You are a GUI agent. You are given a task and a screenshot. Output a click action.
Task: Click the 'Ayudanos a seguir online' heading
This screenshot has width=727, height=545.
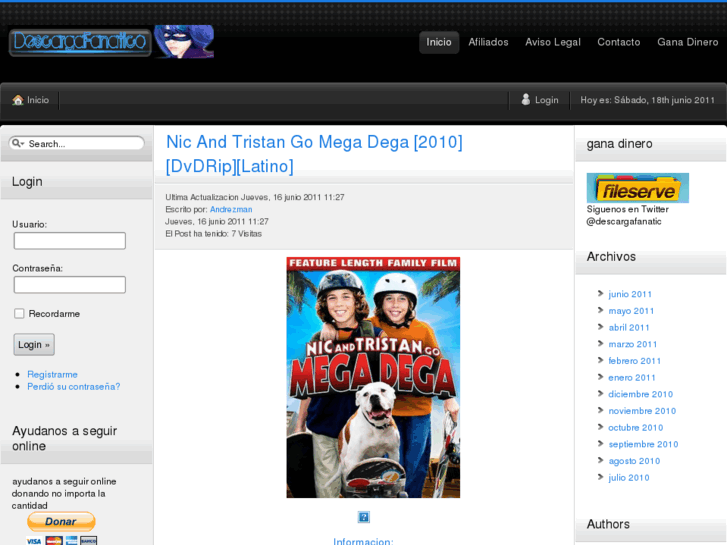[64, 438]
